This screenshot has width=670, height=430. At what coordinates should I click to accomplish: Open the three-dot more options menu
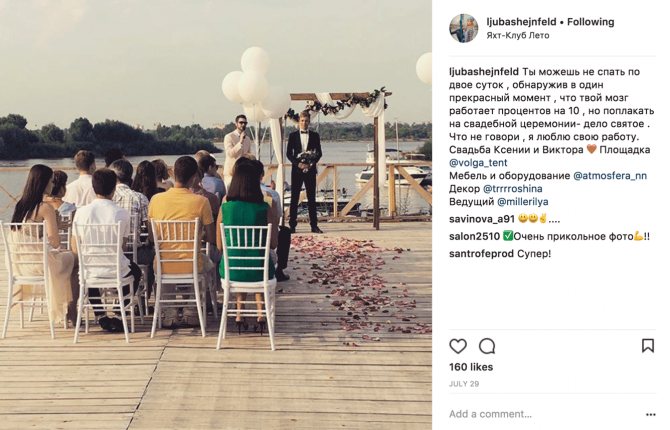tap(650, 414)
